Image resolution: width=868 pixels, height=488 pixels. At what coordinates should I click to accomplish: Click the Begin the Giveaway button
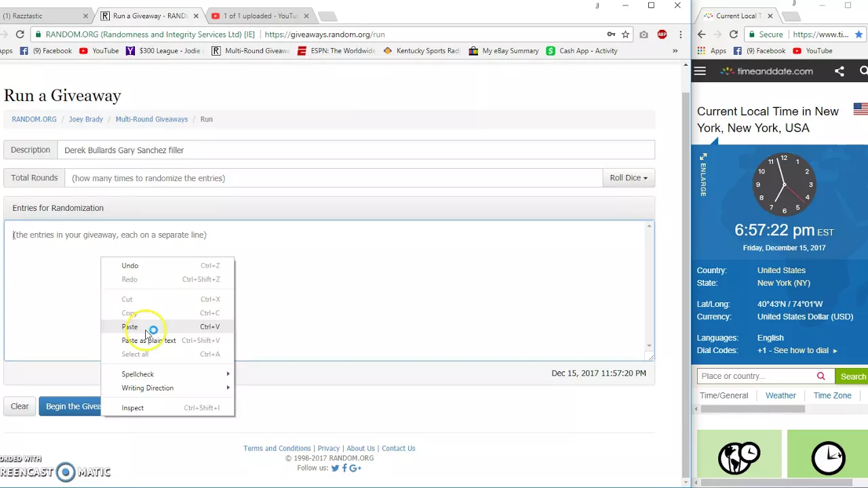(70, 407)
